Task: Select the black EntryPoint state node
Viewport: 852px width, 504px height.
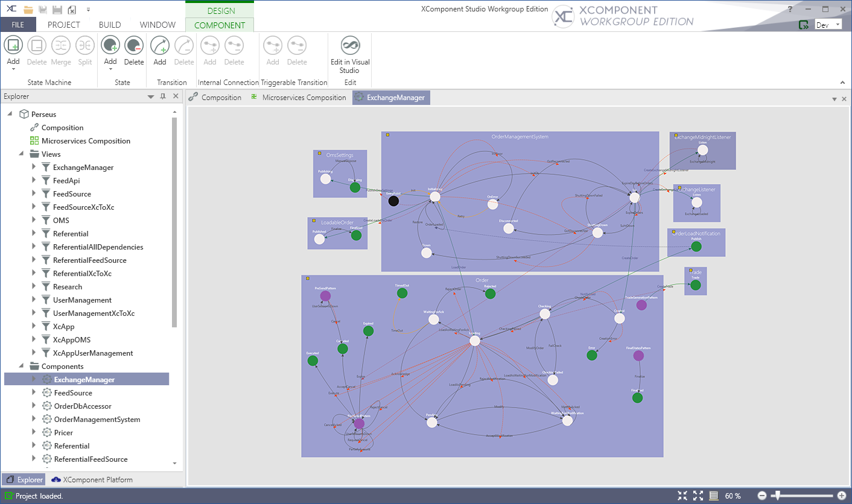Action: point(393,201)
